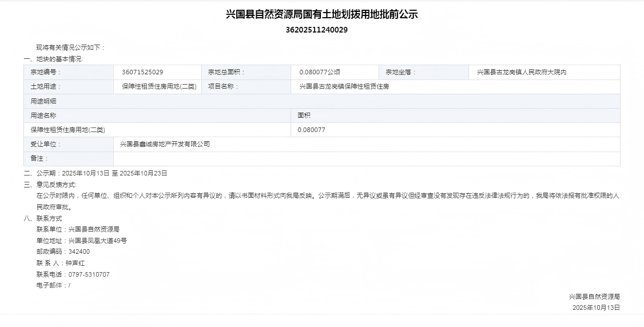The image size is (644, 327).
Task: Select the total area value 0.080077公顷
Action: (x=320, y=73)
